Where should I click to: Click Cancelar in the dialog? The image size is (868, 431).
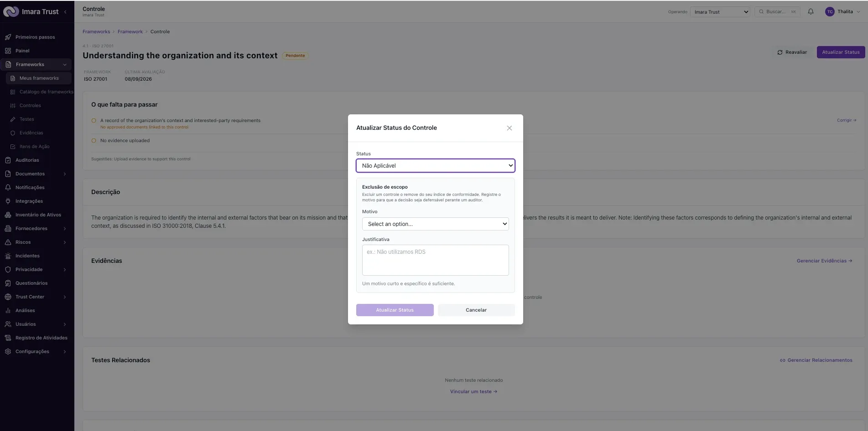pyautogui.click(x=476, y=310)
